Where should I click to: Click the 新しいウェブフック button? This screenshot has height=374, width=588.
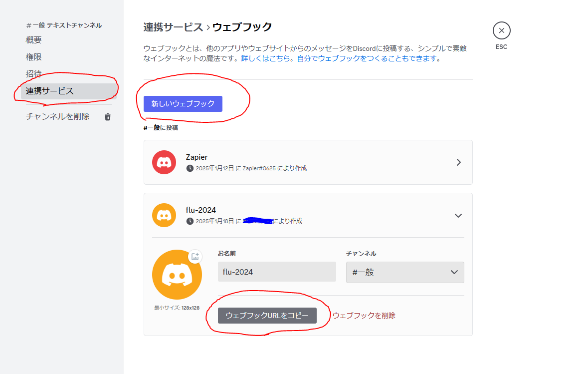click(x=183, y=104)
